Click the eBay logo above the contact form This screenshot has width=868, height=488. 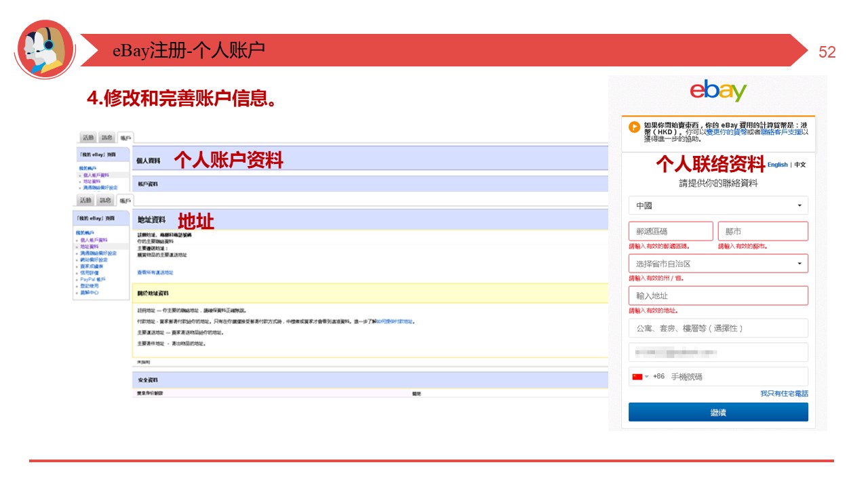[x=718, y=91]
